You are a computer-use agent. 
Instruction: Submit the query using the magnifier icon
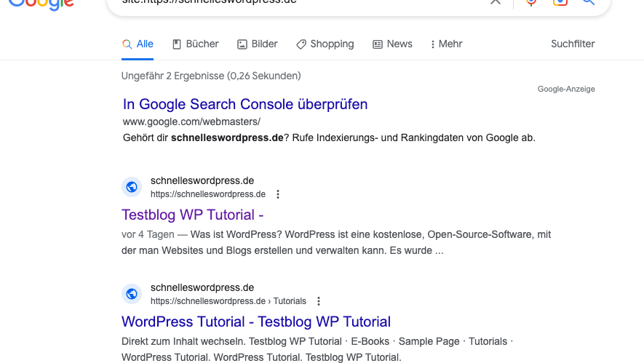(588, 1)
